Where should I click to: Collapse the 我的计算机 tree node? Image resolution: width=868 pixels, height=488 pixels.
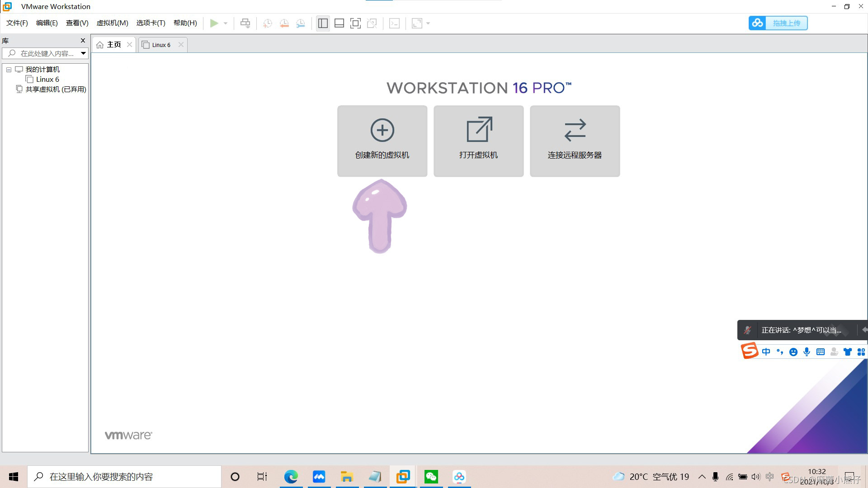coord(9,70)
